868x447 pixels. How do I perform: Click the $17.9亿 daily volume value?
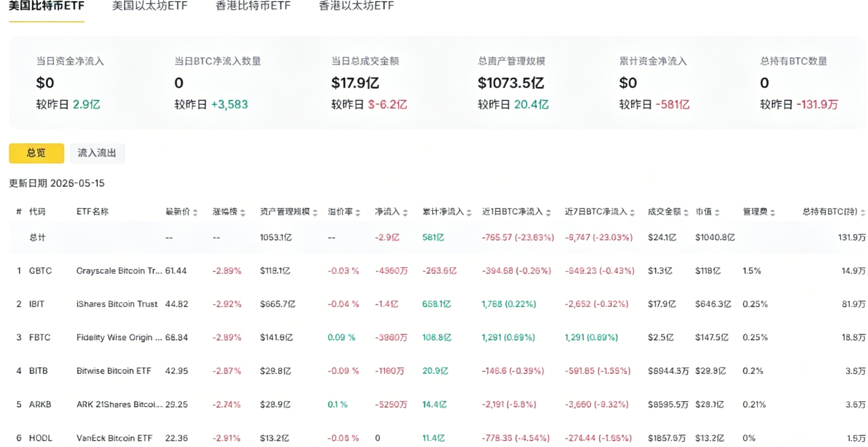355,83
